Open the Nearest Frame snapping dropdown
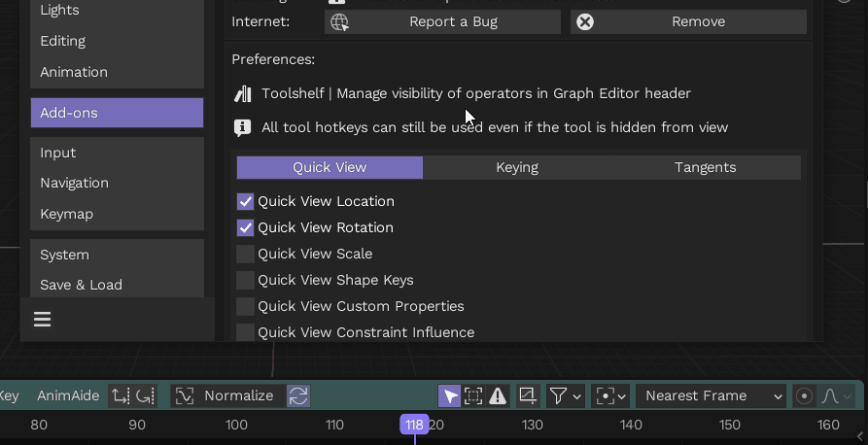Image resolution: width=868 pixels, height=445 pixels. (x=711, y=395)
